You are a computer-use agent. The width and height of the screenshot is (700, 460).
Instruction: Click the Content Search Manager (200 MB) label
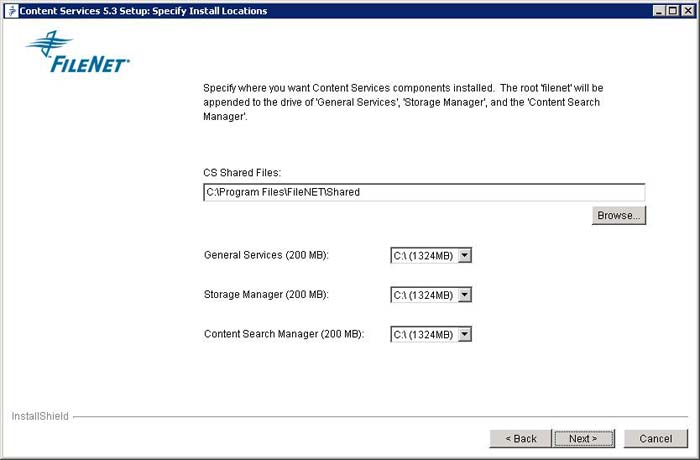pyautogui.click(x=284, y=334)
